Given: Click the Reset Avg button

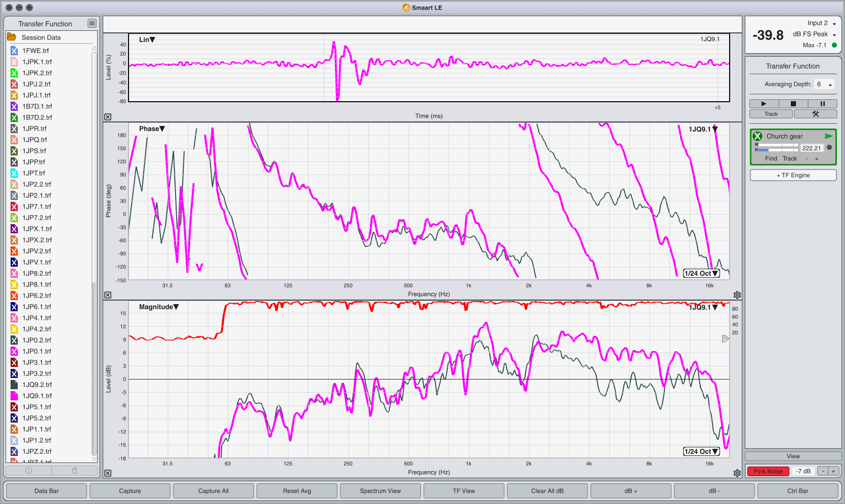Looking at the screenshot, I should click(x=297, y=491).
